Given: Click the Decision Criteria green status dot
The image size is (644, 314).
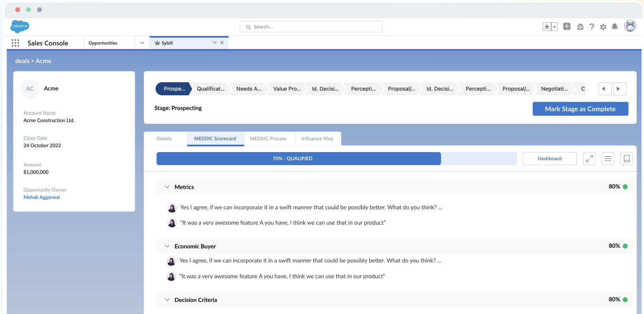Looking at the screenshot, I should point(625,300).
